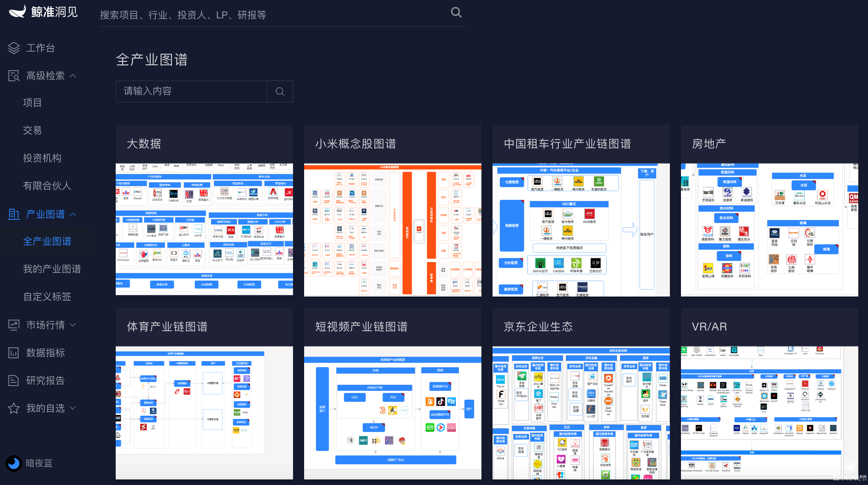
Task: Collapse the 高级检索 menu chevron
Action: (73, 76)
